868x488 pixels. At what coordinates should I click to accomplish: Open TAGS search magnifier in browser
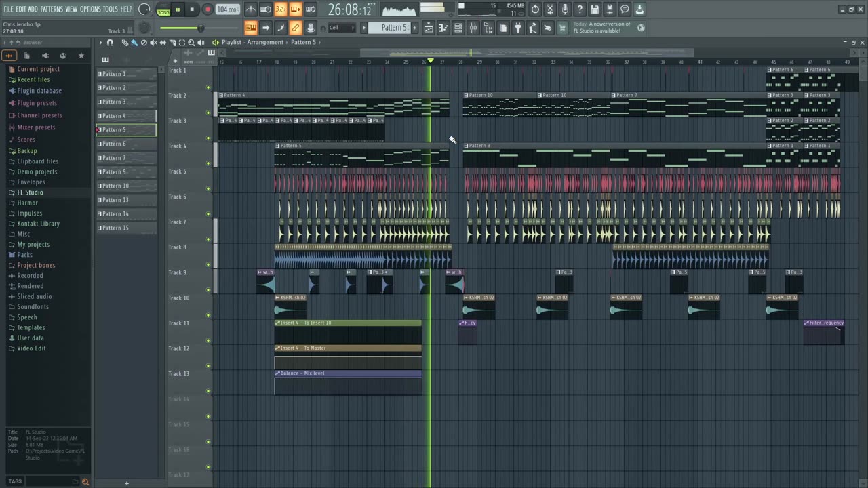[85, 482]
